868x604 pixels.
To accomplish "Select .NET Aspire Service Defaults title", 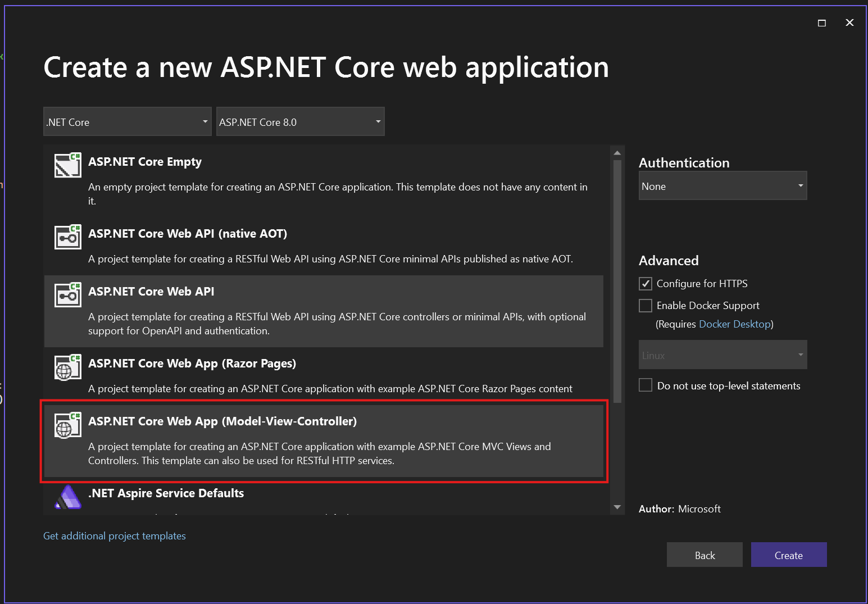I will 166,493.
